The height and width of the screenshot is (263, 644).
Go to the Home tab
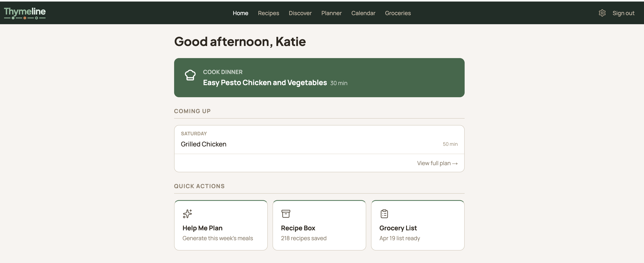click(240, 13)
